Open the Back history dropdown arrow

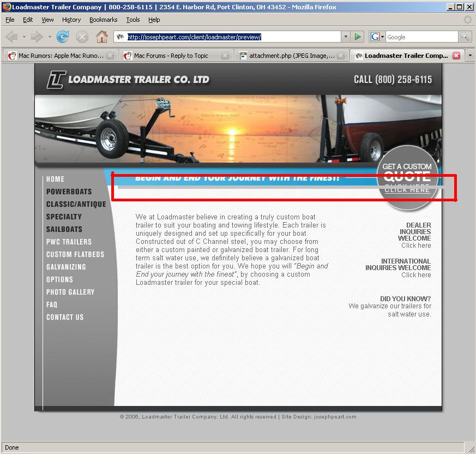24,37
